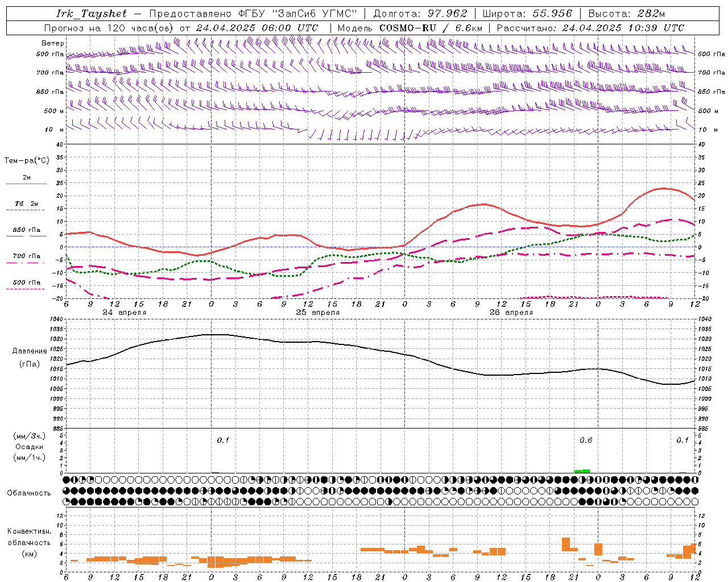Click the 'Тем-ра(°C)' temperature legend title
The width and height of the screenshot is (728, 582).
[x=27, y=161]
